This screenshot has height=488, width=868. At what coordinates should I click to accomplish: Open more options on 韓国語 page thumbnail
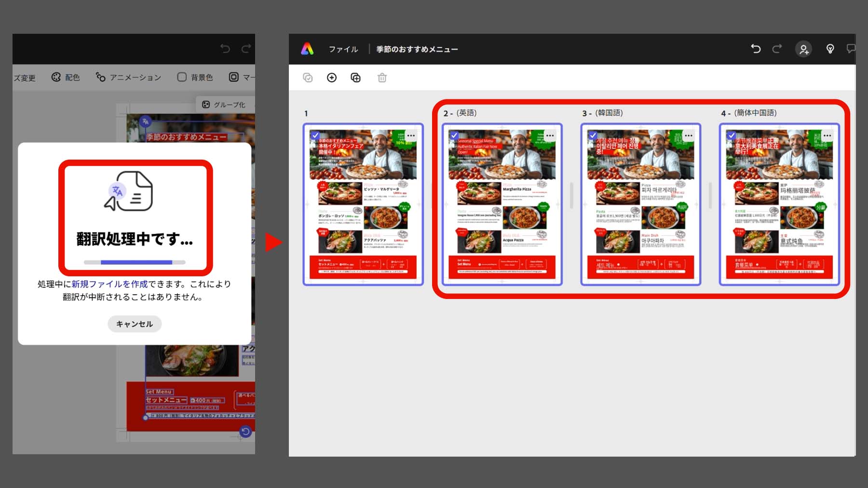tap(689, 136)
